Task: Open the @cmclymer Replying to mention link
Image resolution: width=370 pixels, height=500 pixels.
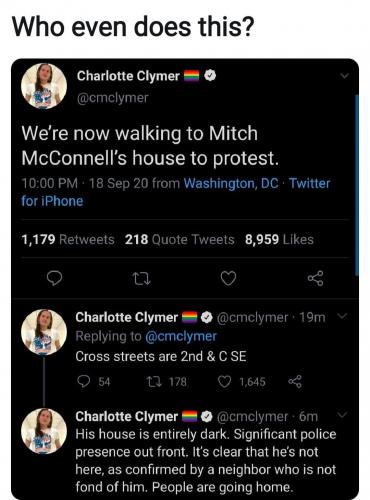Action: click(x=181, y=336)
